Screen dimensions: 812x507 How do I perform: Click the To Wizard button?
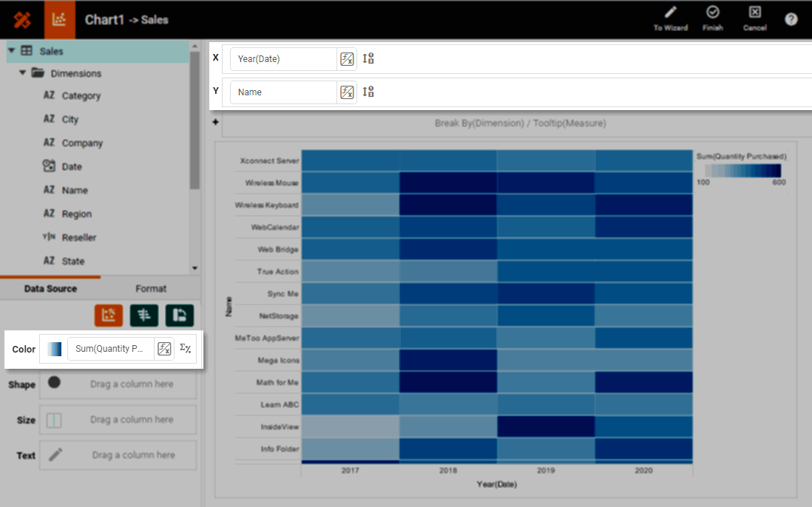pos(669,19)
